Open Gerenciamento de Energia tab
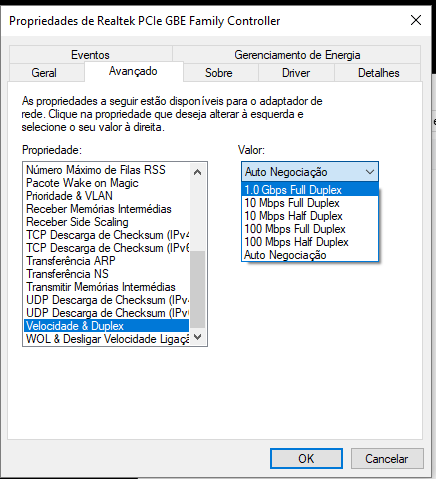This screenshot has width=436, height=479. [x=297, y=54]
